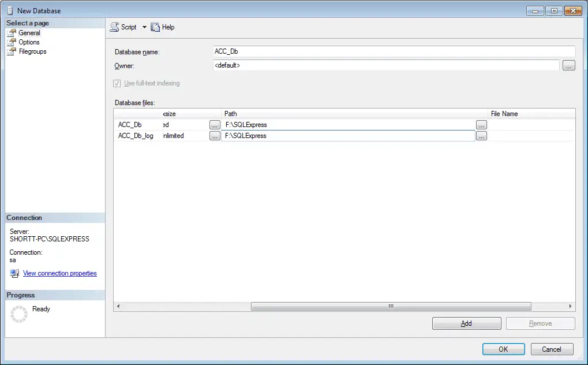Click the Cancel button
Image resolution: width=588 pixels, height=365 pixels.
(x=552, y=349)
